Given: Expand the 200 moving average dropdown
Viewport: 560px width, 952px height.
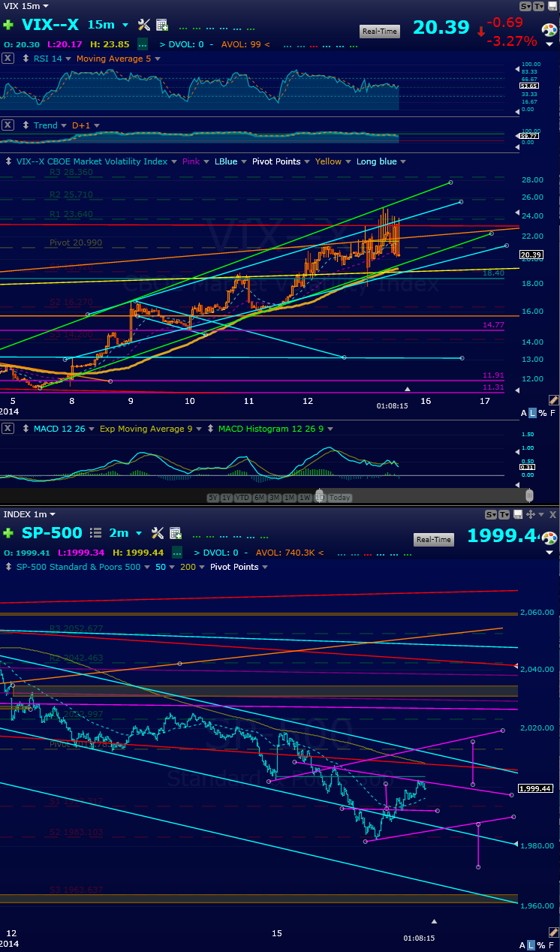Looking at the screenshot, I should point(202,567).
